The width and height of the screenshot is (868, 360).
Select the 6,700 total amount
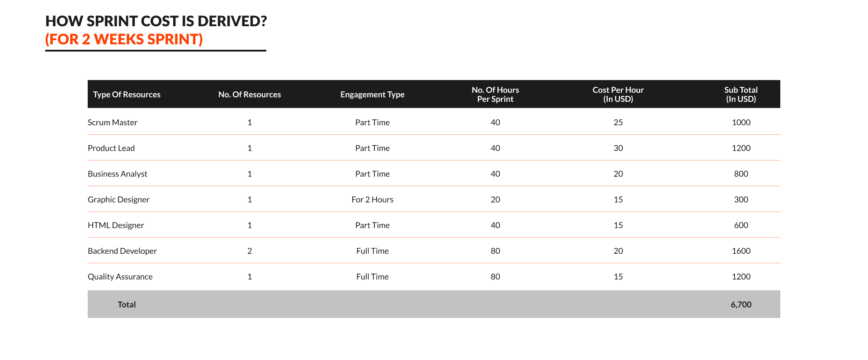coord(741,305)
